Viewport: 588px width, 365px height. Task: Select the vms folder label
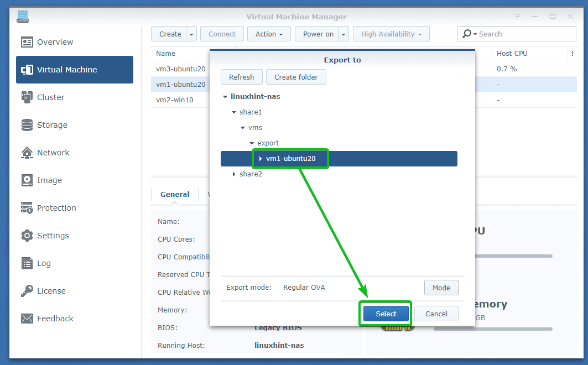pos(255,128)
